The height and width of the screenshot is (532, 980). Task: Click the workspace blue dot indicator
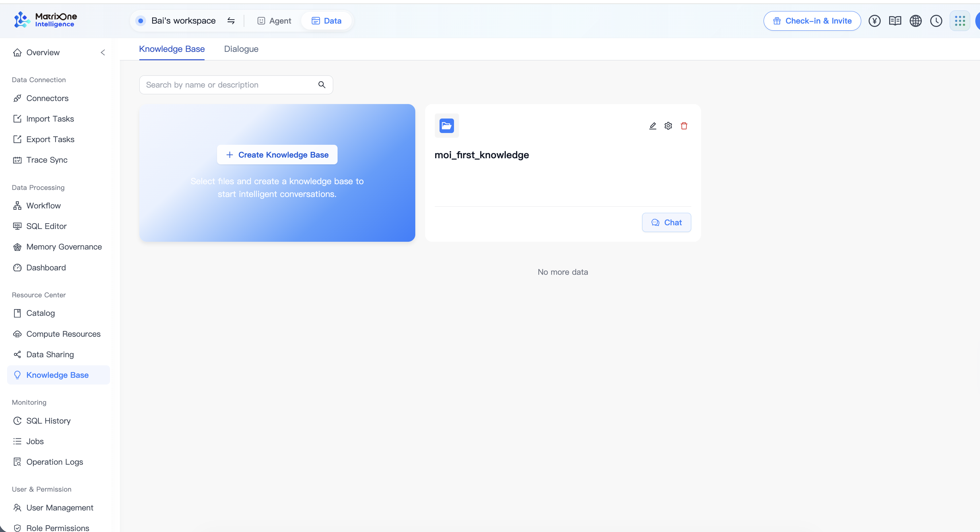pyautogui.click(x=141, y=21)
